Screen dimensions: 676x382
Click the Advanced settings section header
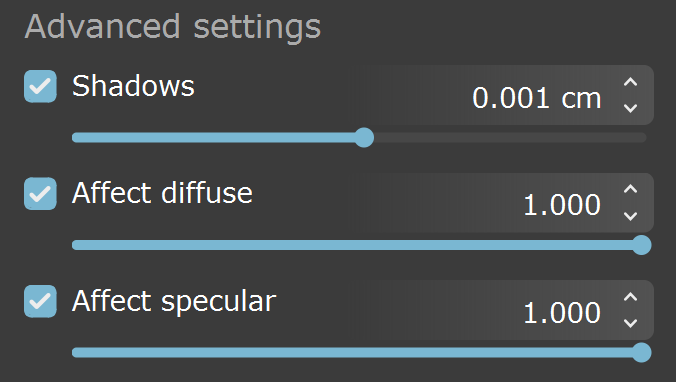pos(173,27)
